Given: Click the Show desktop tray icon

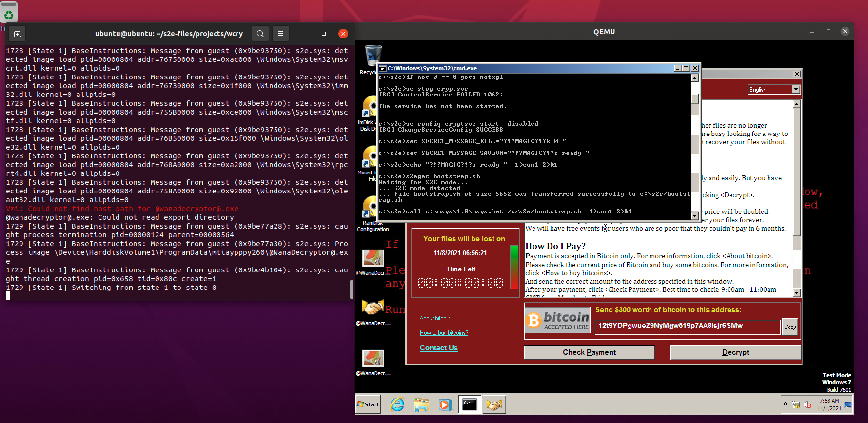Looking at the screenshot, I should click(848, 404).
